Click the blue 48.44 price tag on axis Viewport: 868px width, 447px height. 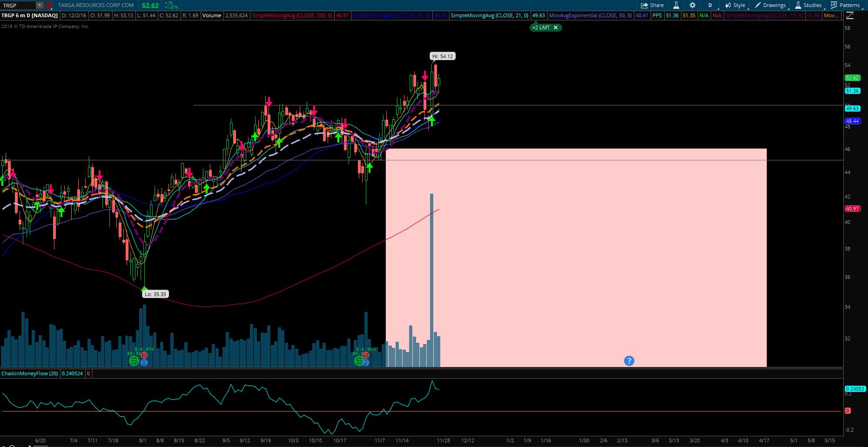tap(853, 121)
